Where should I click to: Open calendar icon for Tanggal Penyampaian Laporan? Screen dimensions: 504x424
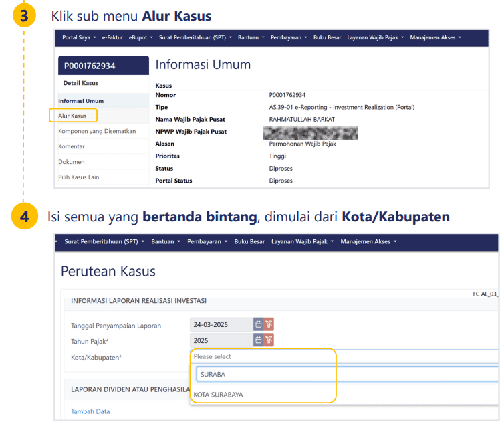point(258,324)
